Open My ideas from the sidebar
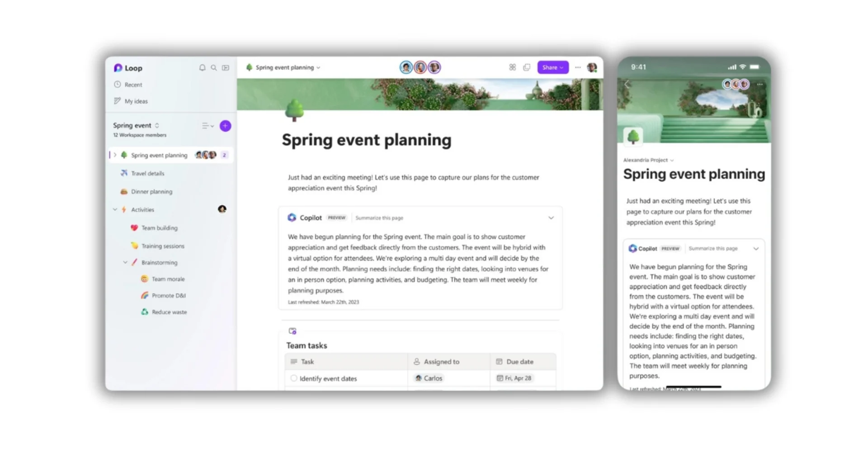 pos(136,101)
